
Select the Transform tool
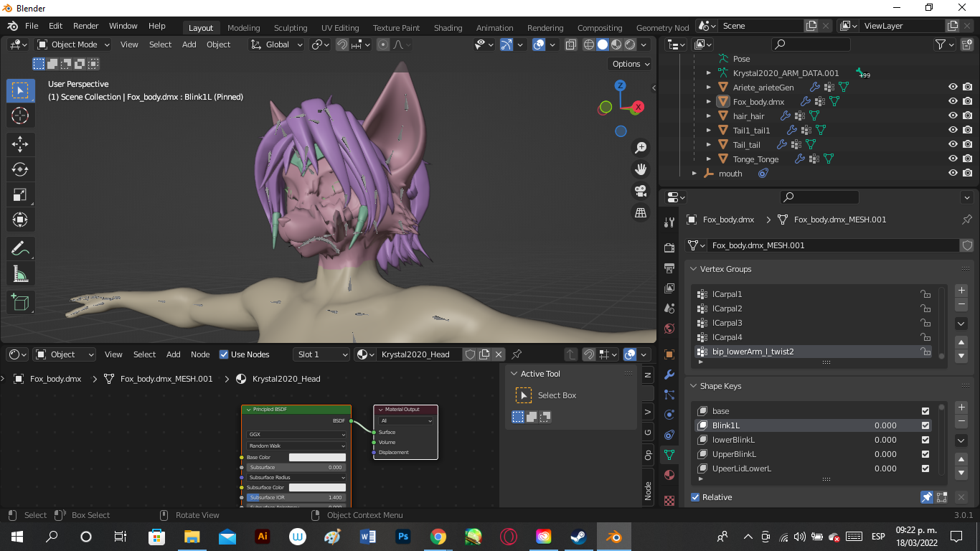20,220
